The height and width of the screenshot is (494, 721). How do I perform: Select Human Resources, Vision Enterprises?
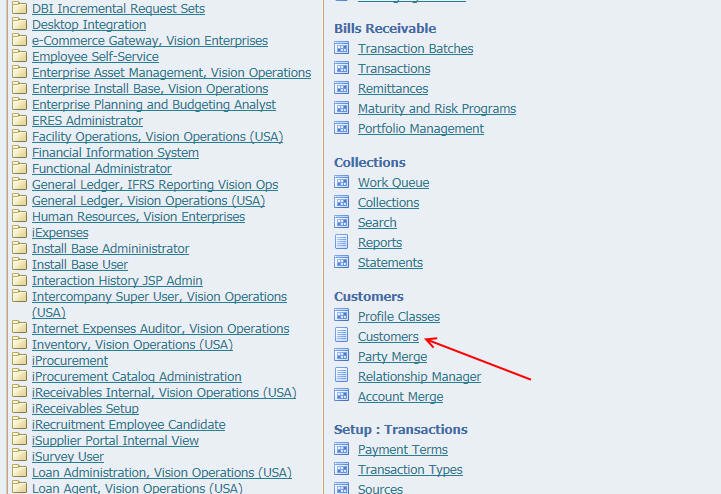[x=138, y=217]
